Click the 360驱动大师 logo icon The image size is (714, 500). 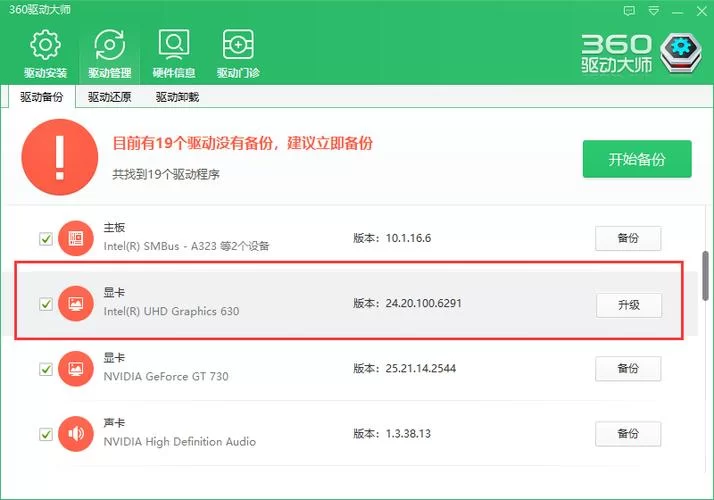[681, 52]
